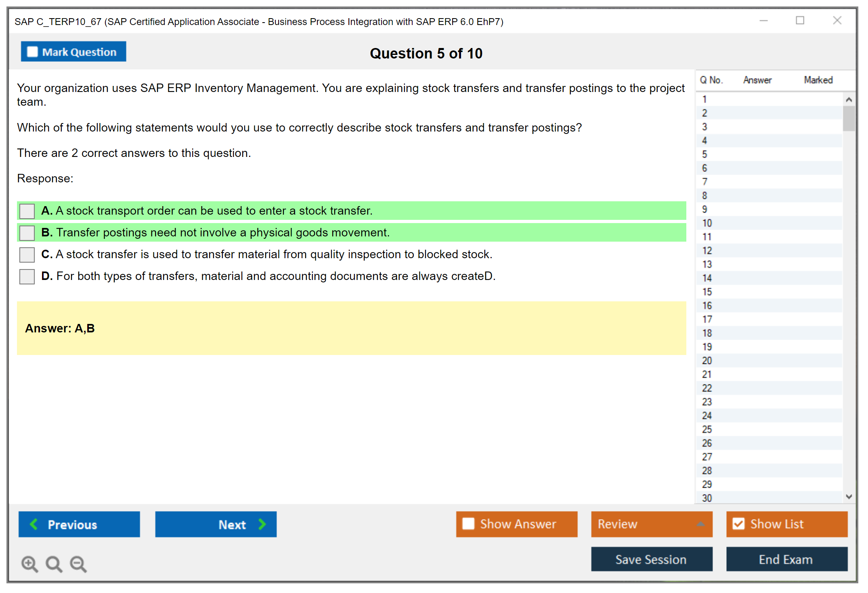Click the zoom out magnifier icon

click(x=78, y=564)
